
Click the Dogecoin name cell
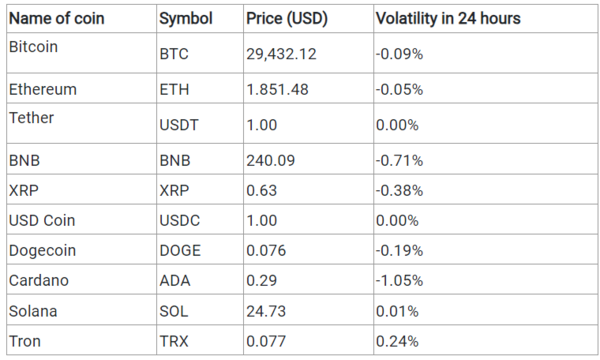pyautogui.click(x=81, y=250)
